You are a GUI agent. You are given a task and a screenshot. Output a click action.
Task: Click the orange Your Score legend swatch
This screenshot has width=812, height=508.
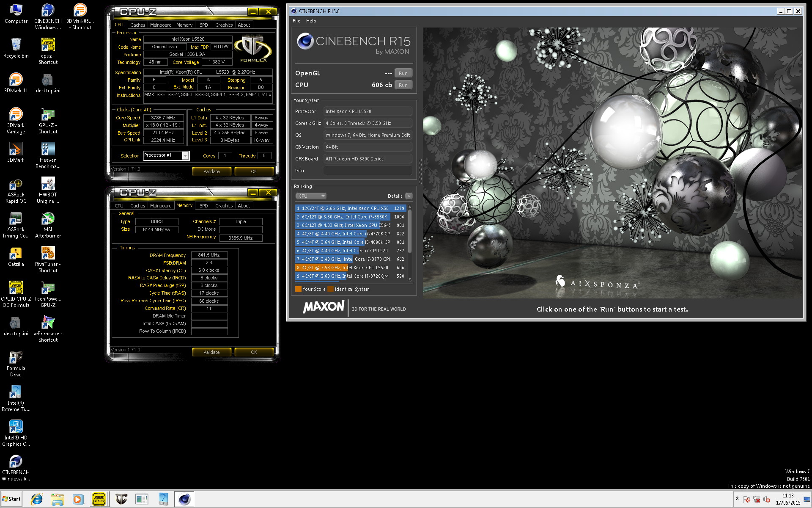coord(298,289)
